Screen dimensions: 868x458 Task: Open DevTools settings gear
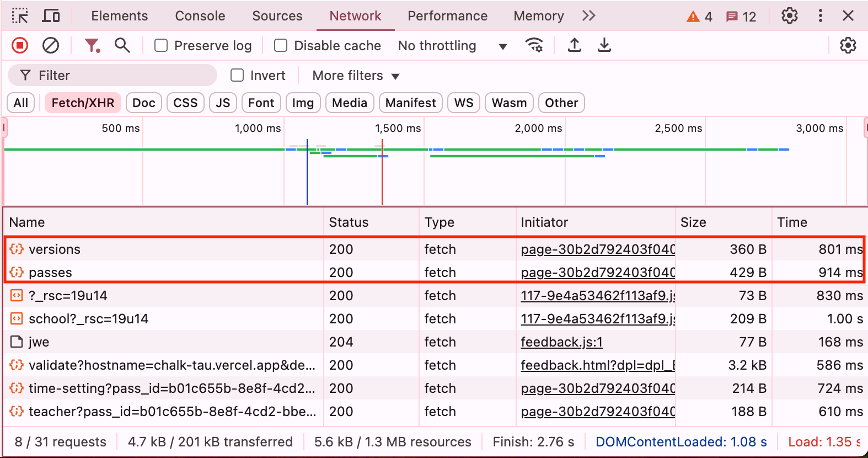click(790, 16)
